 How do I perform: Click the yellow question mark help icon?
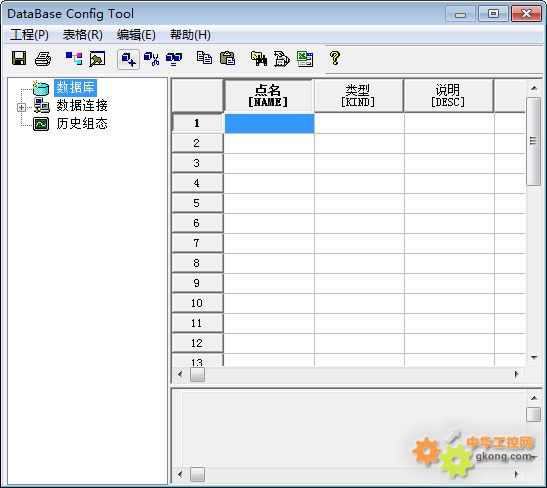tap(335, 58)
